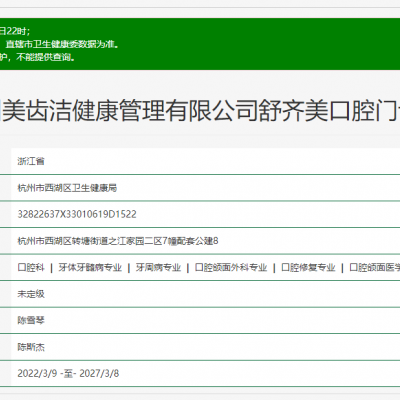This screenshot has height=400, width=400.
Task: Click the 口腔颌面外科专业 specialty
Action: tap(231, 268)
